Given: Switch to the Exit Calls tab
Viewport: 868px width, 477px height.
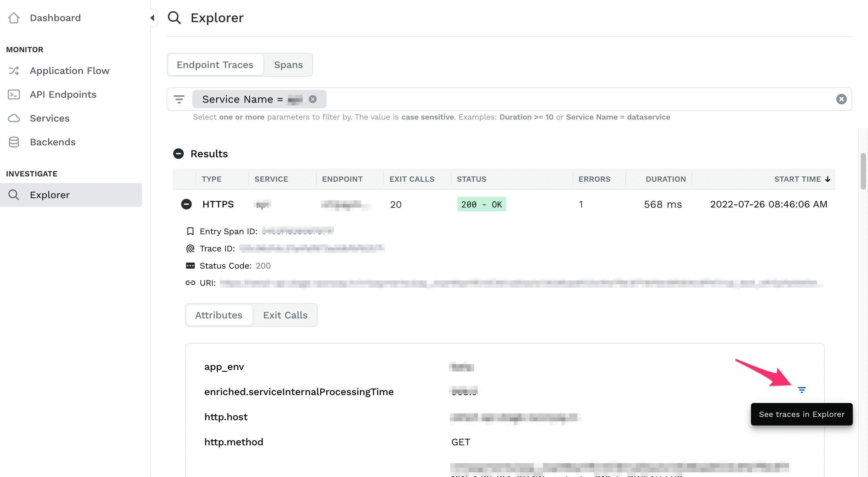Looking at the screenshot, I should click(285, 315).
